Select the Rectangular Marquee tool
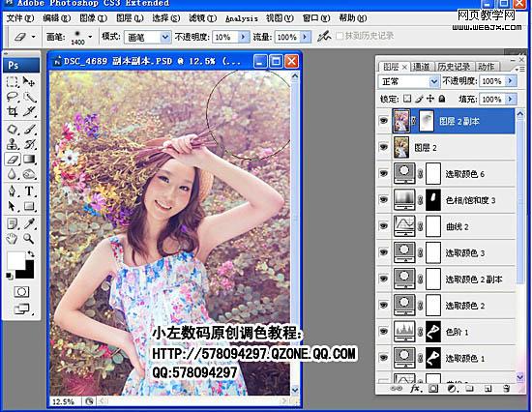The width and height of the screenshot is (532, 412). pyautogui.click(x=13, y=82)
